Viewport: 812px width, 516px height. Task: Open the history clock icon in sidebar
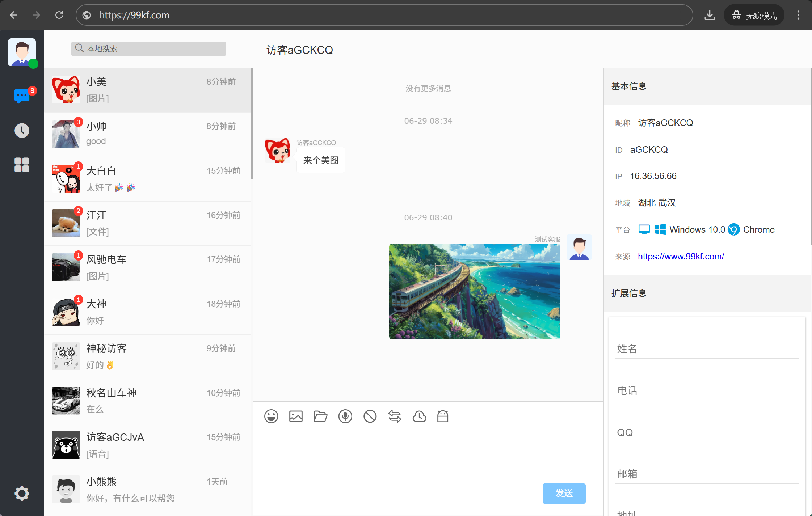point(22,130)
